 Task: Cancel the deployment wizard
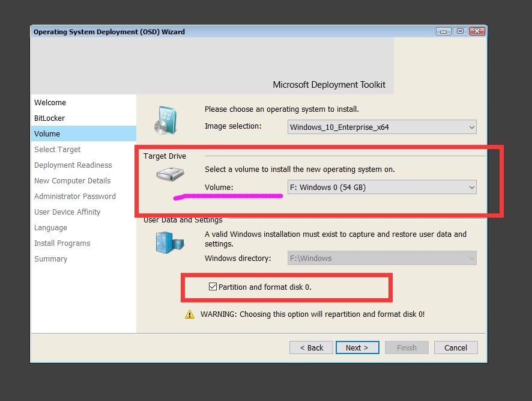click(456, 347)
